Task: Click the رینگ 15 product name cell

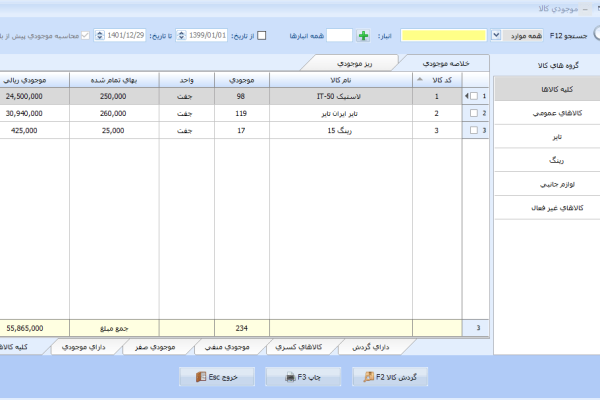Action: [x=341, y=131]
